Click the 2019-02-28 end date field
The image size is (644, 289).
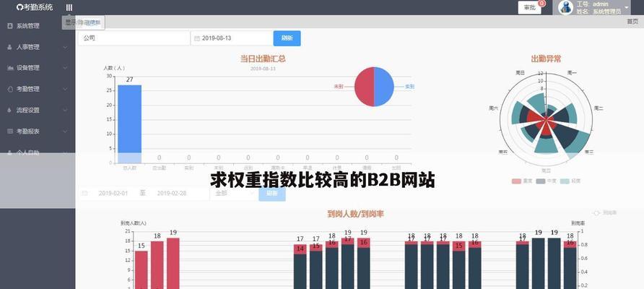click(172, 193)
